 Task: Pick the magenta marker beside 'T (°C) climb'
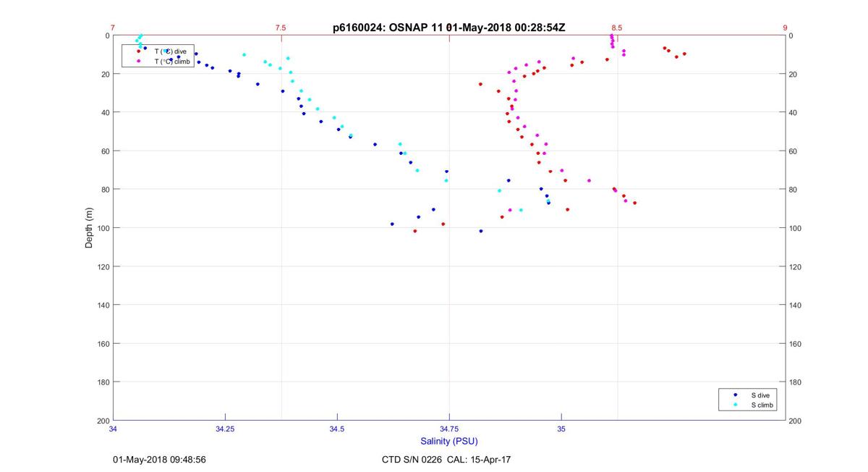pos(139,62)
